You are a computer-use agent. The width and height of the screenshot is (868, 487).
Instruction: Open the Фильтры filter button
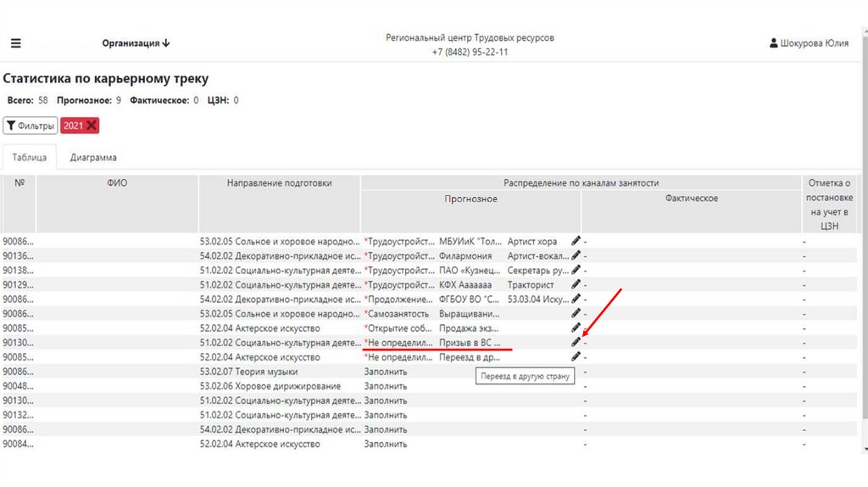click(30, 126)
